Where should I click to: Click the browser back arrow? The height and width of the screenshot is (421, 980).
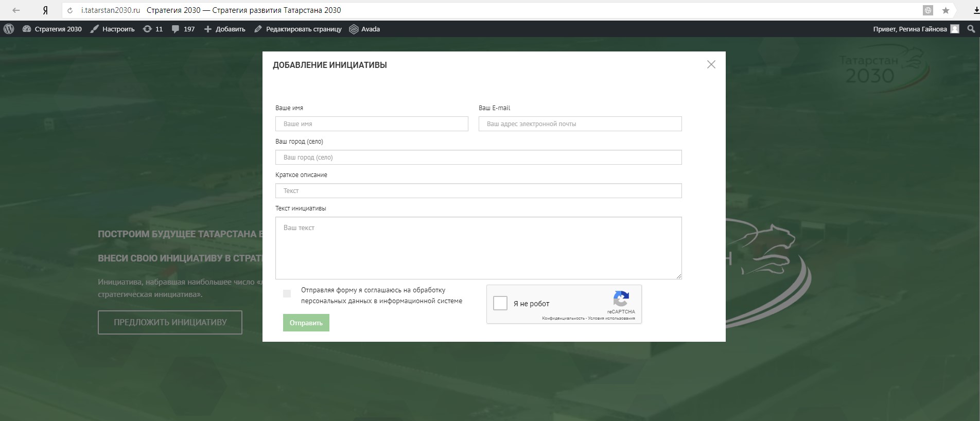(x=16, y=10)
